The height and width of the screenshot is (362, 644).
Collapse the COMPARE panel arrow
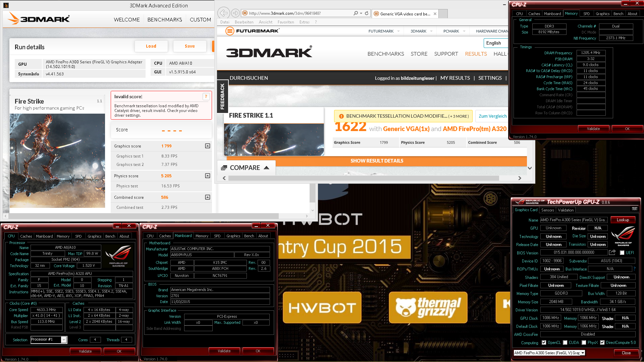coord(267,168)
